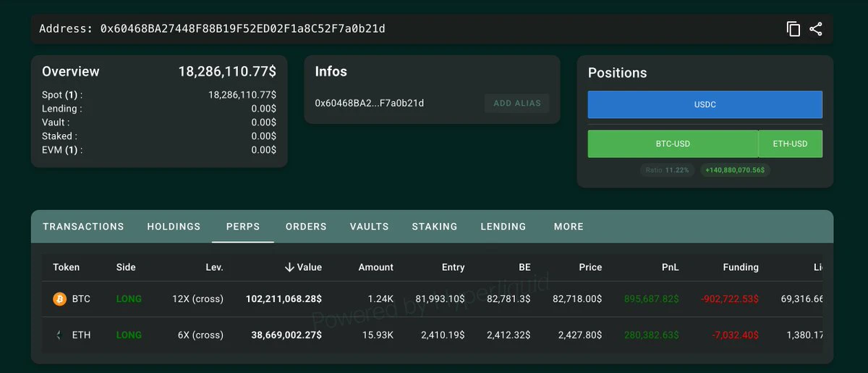Screen dimensions: 868x373
Task: Copy the wallet address with copy icon
Action: coord(793,29)
